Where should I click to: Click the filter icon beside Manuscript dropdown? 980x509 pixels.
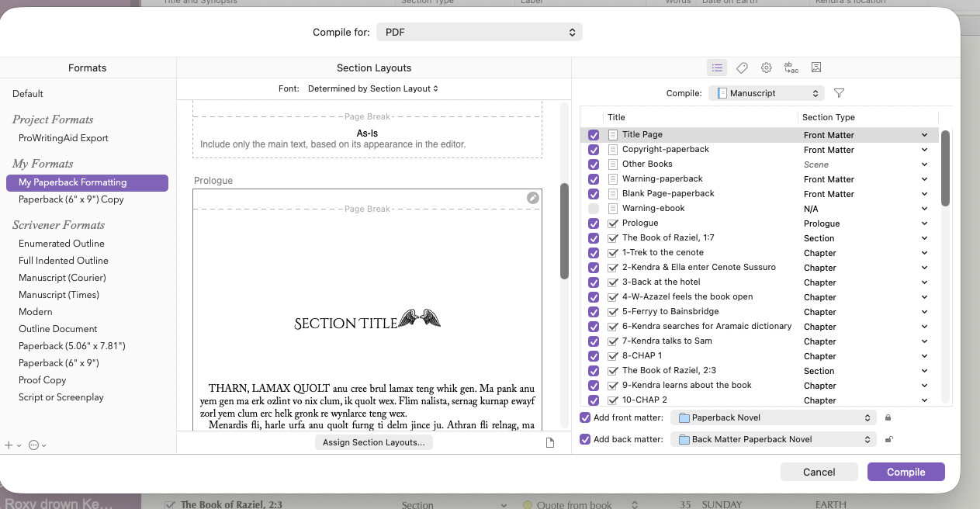click(x=839, y=93)
